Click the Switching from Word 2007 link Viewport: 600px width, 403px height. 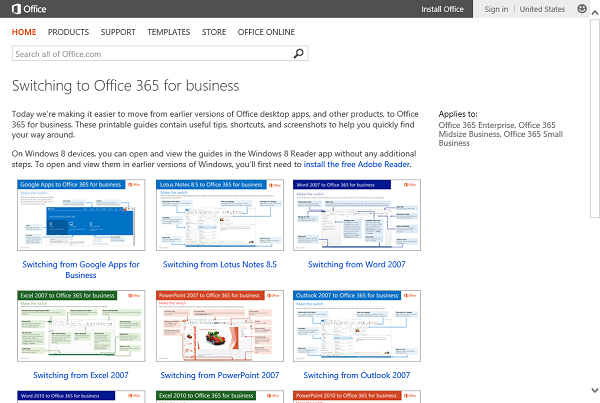click(x=357, y=264)
